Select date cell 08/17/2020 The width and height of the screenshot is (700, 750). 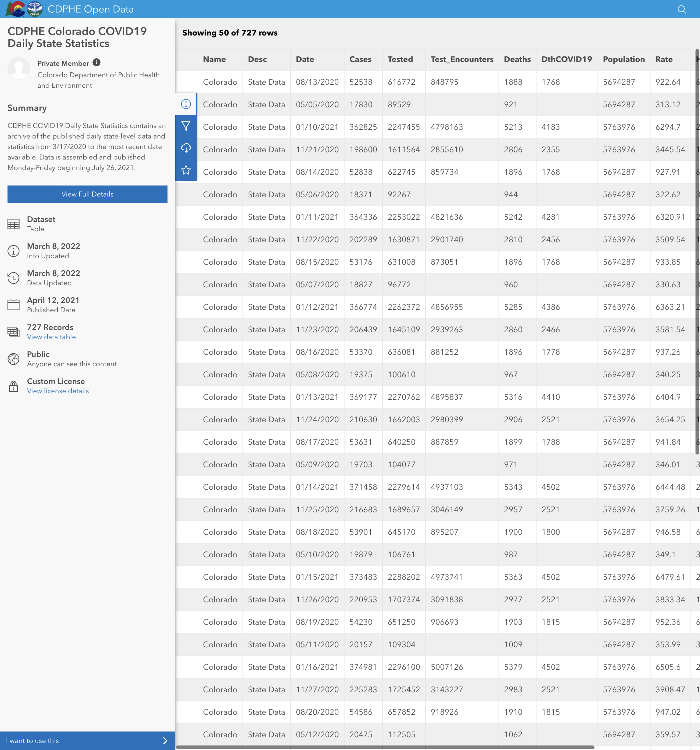tap(317, 442)
